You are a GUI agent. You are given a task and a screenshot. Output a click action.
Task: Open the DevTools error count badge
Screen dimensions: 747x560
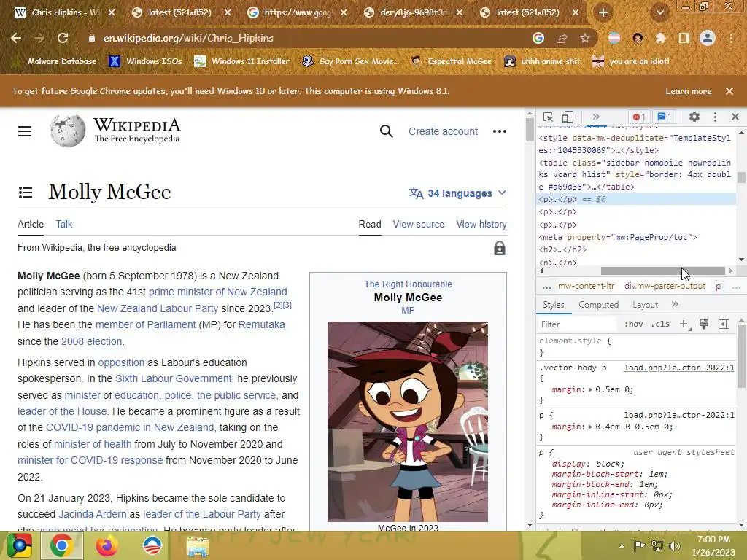coord(639,117)
